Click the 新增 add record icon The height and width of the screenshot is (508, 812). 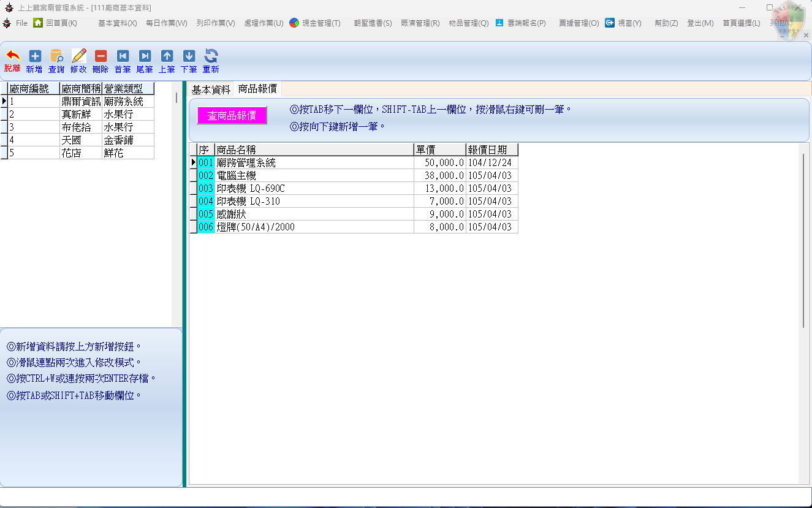pyautogui.click(x=35, y=56)
